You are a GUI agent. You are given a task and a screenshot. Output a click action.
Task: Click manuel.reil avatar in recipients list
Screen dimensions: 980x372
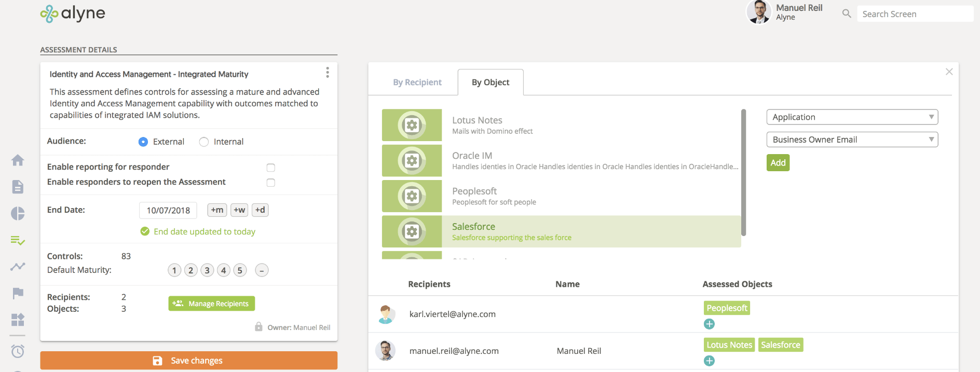pos(386,351)
